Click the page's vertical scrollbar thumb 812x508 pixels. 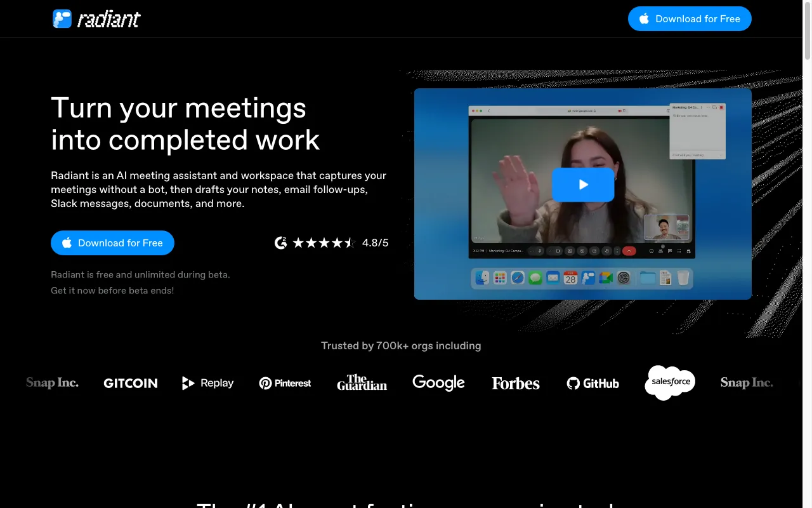(807, 32)
